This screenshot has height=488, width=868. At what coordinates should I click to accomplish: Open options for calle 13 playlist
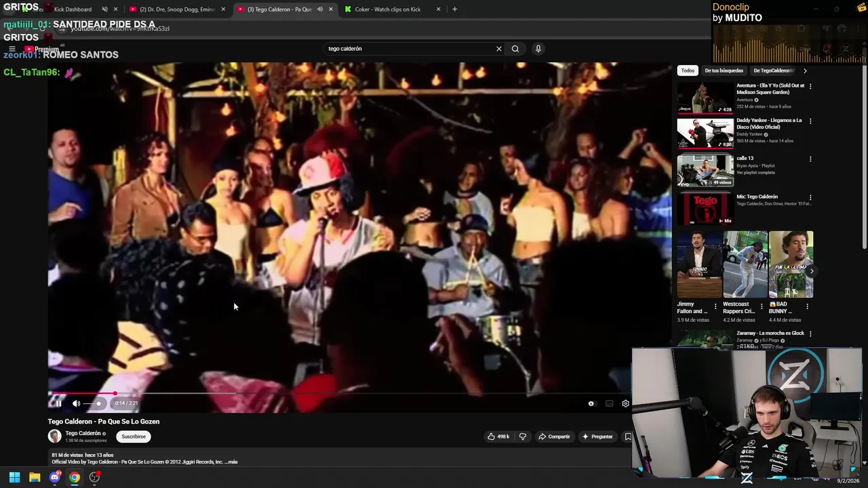pos(810,159)
